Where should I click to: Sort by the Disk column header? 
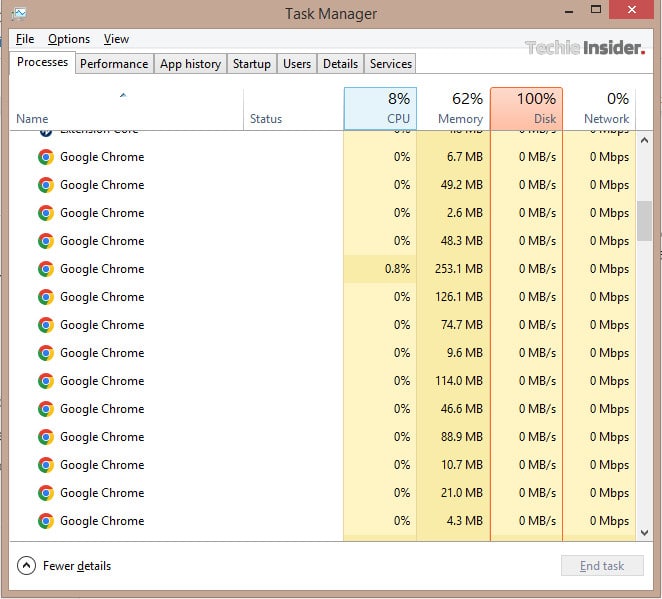[x=526, y=108]
